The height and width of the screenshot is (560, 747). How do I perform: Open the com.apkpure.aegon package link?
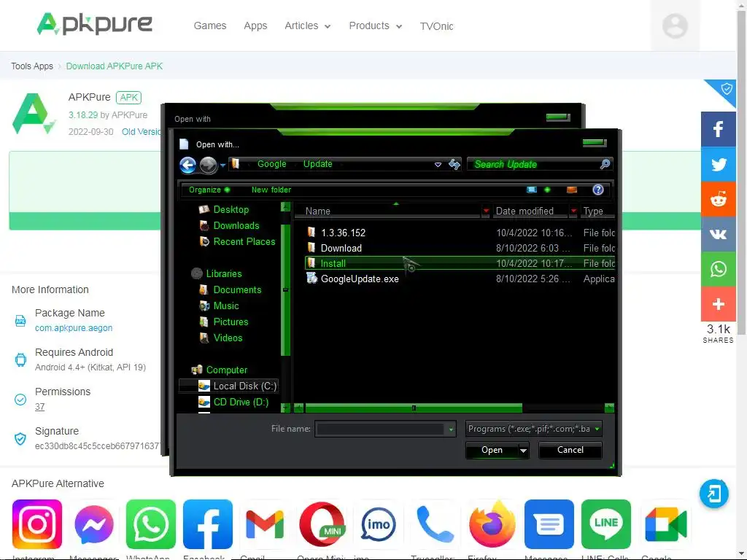[74, 328]
